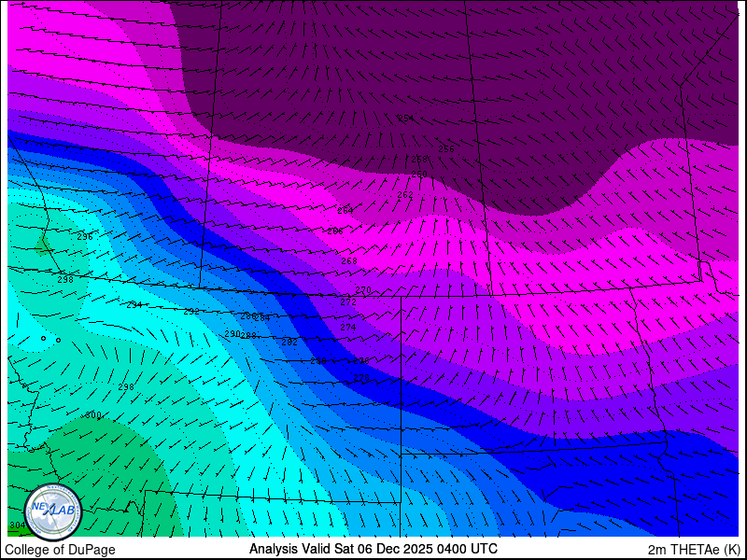Click the 290 contour label

(233, 334)
